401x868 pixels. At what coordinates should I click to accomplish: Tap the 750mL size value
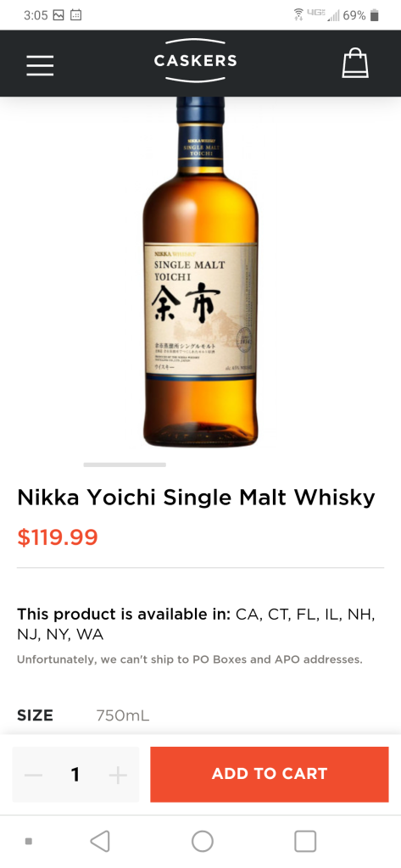point(122,715)
